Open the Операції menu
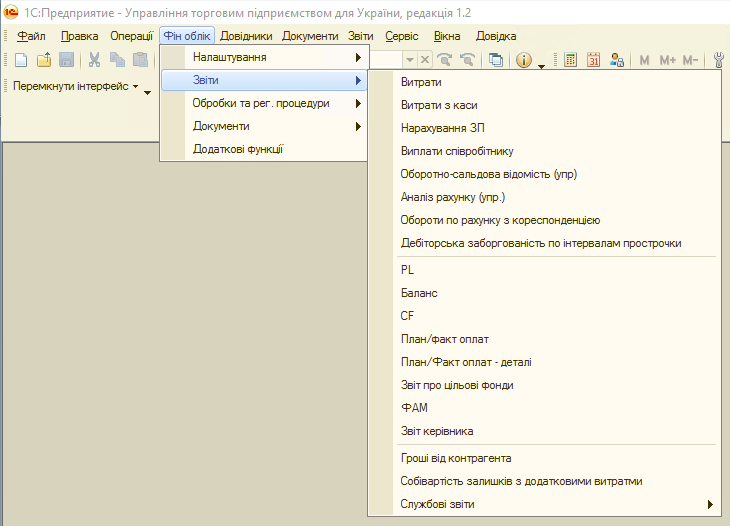The image size is (730, 526). [132, 36]
